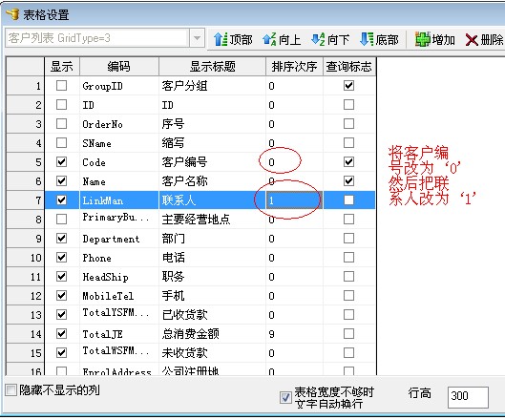Toggle 表格宽度不够时文字自动换行 checkbox
The image size is (505, 420).
tap(285, 397)
